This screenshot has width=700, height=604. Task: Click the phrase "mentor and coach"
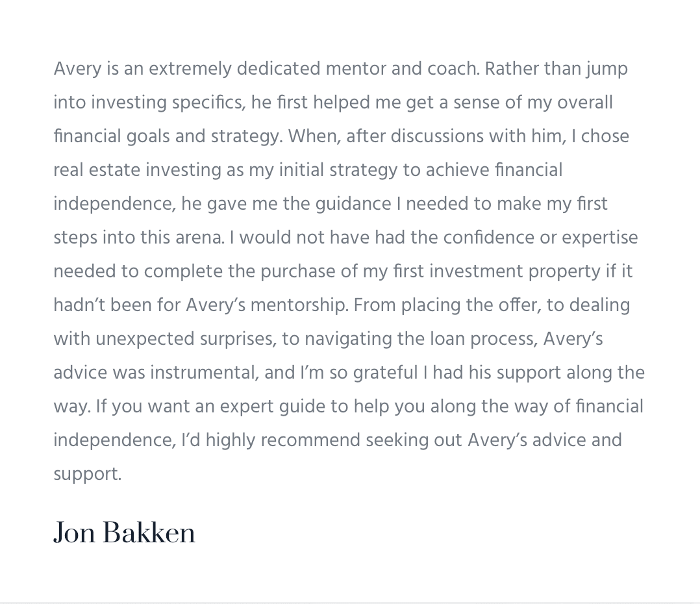(401, 69)
